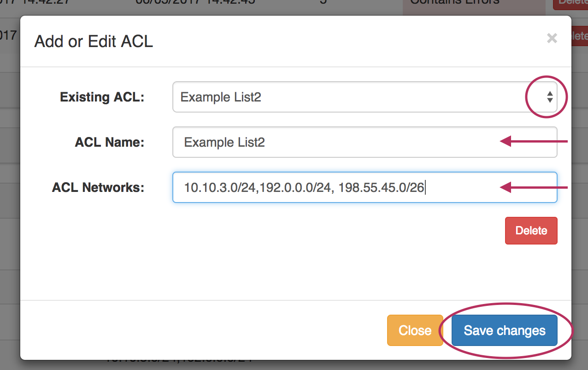Select 'Example List2' value shown in Existing ACL
This screenshot has height=370, width=588.
(x=221, y=97)
